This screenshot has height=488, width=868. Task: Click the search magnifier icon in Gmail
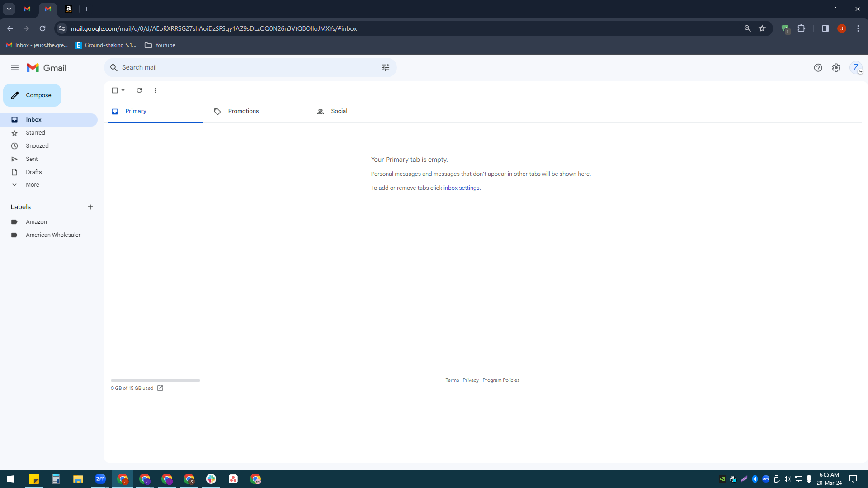point(114,67)
